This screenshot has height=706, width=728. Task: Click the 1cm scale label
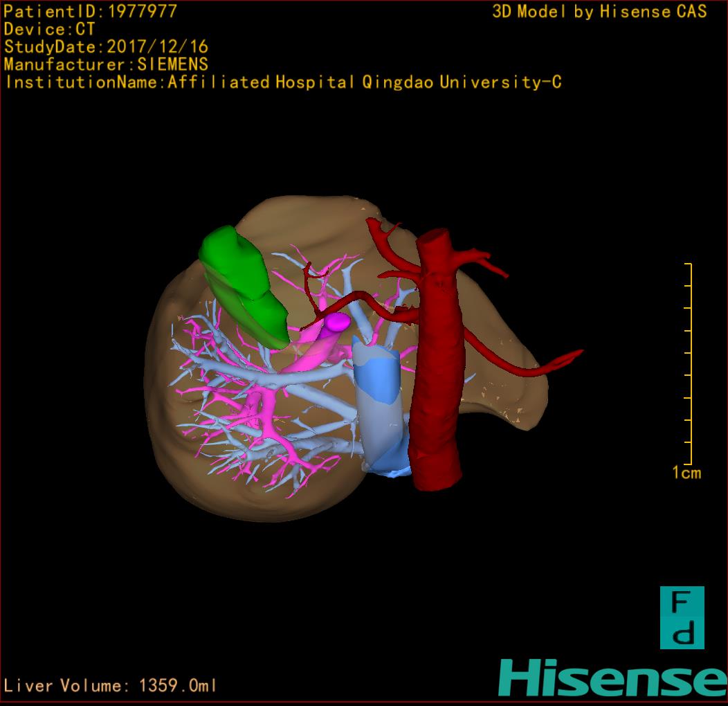686,473
